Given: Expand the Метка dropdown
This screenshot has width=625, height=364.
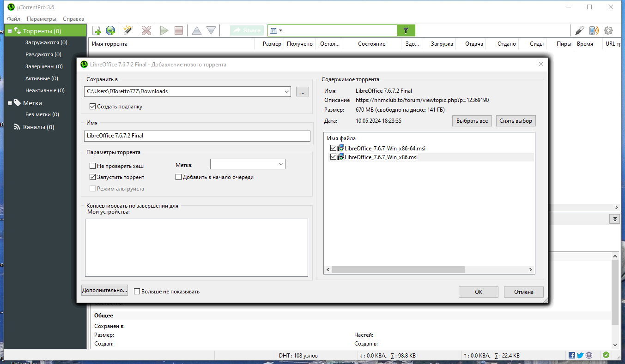Looking at the screenshot, I should tap(281, 164).
